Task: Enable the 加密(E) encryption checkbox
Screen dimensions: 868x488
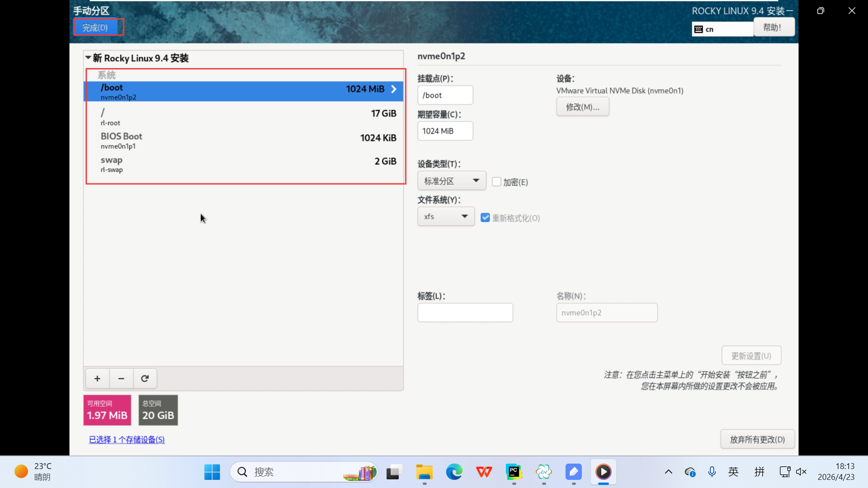Action: (497, 182)
